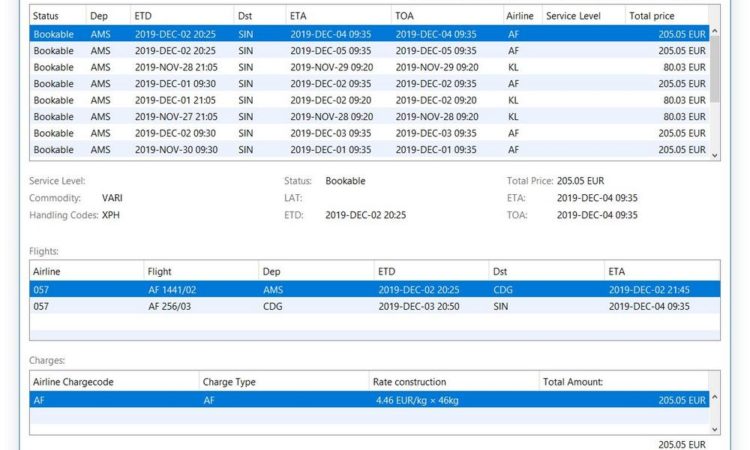Screen dimensions: 750x450
Task: Click Rate construction column header
Action: [x=454, y=382]
